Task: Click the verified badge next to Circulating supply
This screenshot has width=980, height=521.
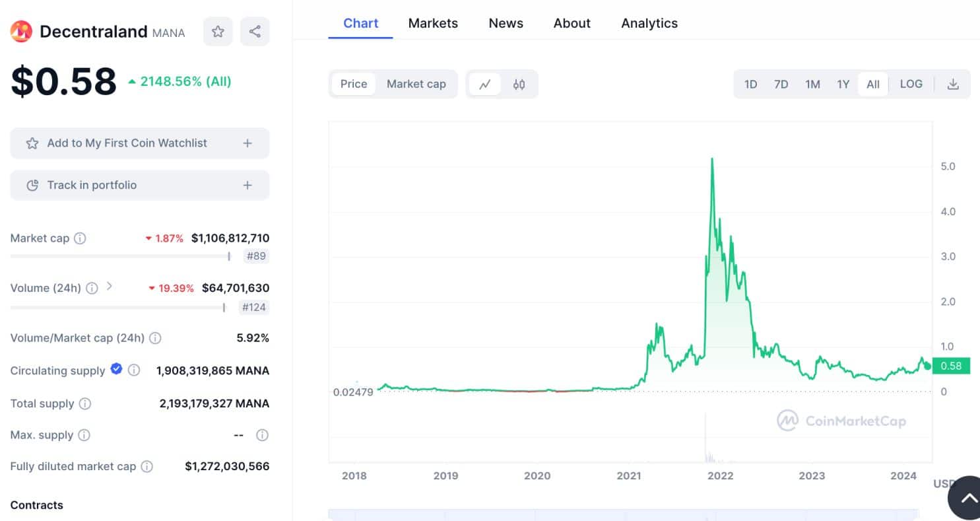Action: (x=116, y=369)
